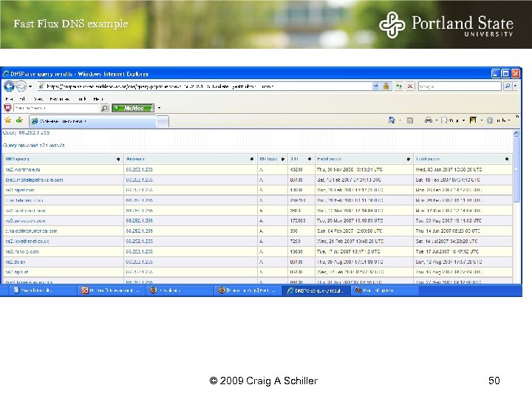Open the dropdown arrow beside McAfee button

[159, 108]
